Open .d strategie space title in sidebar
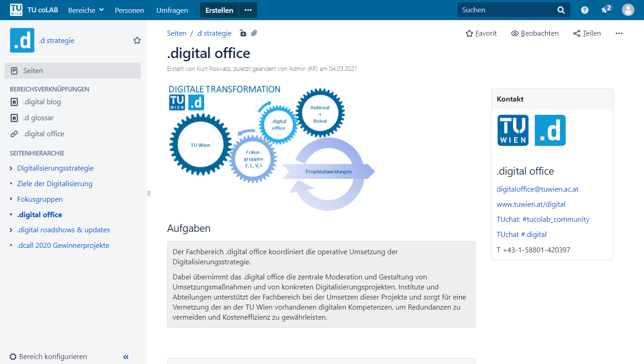This screenshot has height=364, width=644. click(57, 40)
